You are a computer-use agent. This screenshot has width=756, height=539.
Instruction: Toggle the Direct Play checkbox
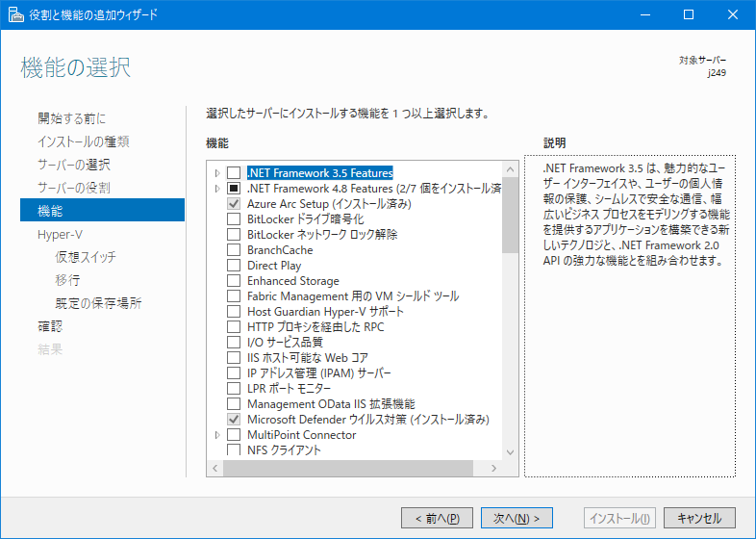(234, 266)
